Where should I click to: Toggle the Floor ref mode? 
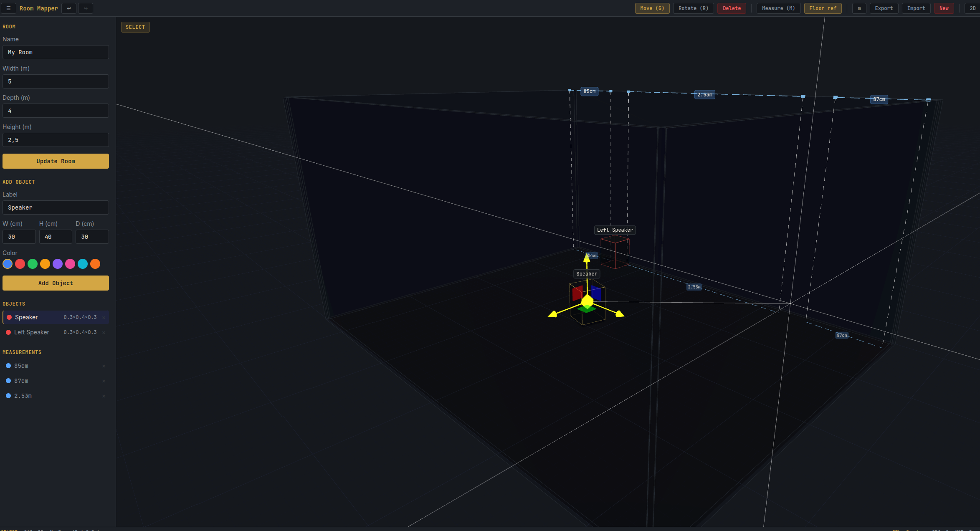(x=822, y=8)
